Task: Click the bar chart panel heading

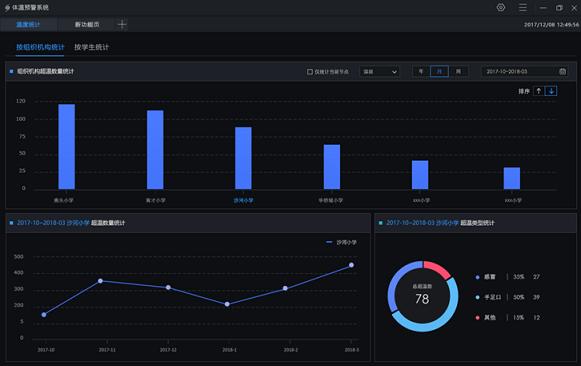Action: (45, 71)
